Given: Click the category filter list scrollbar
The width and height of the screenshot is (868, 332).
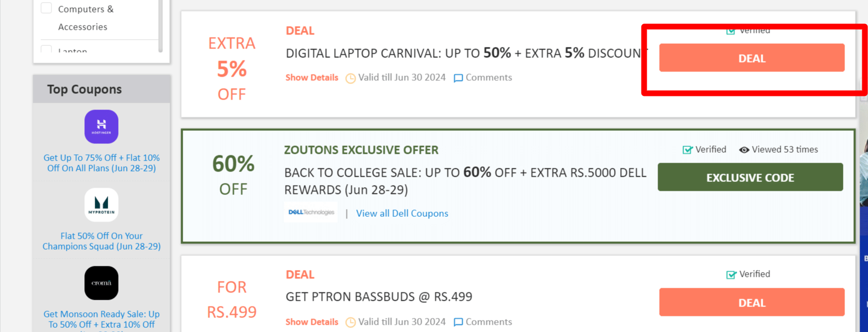Looking at the screenshot, I should point(160,26).
